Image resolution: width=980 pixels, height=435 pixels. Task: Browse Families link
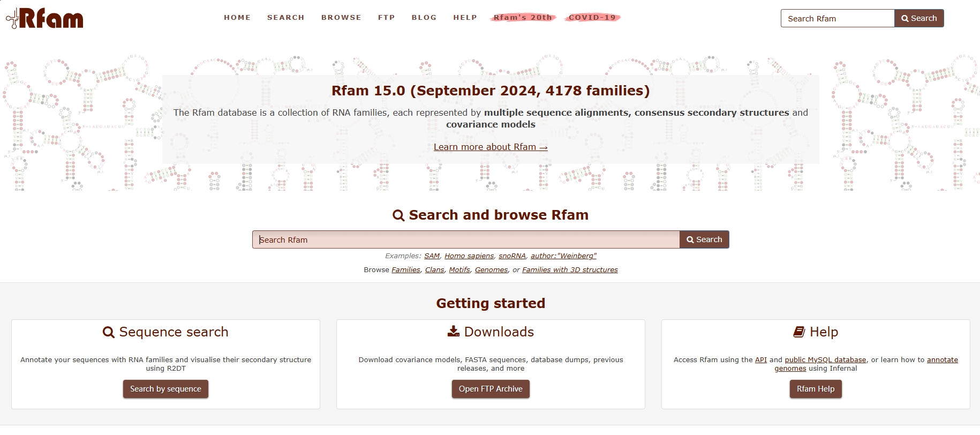click(406, 270)
